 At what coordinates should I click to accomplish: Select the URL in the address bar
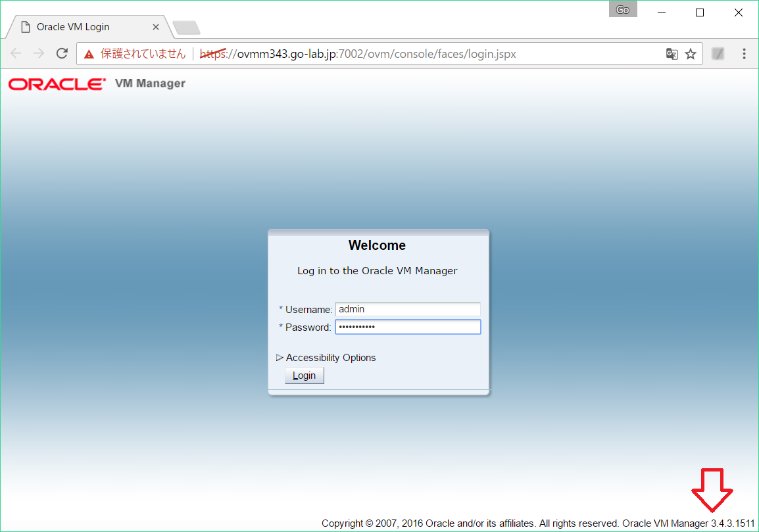click(368, 54)
